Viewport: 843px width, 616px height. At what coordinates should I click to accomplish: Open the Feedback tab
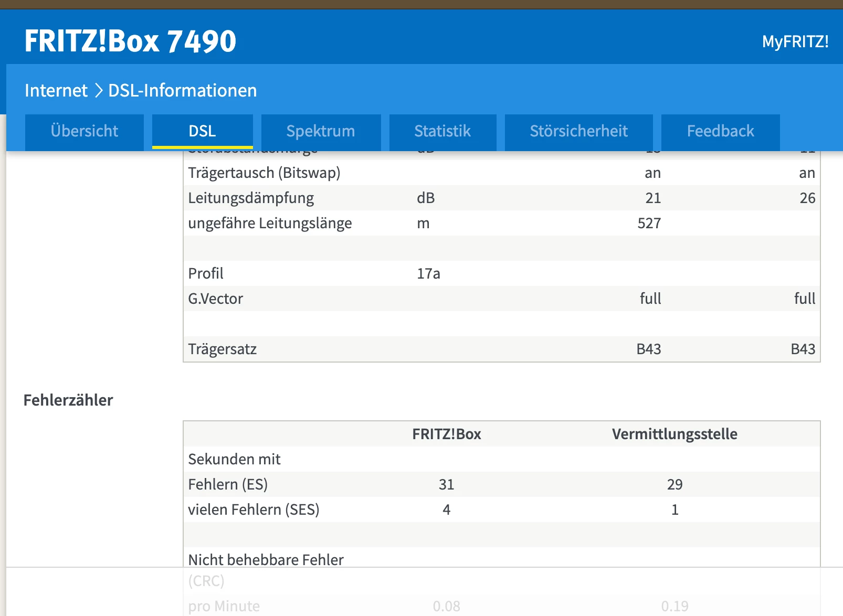(720, 131)
